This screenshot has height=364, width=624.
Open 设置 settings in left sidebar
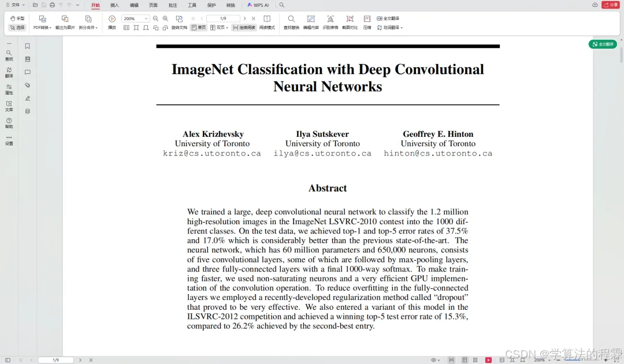pyautogui.click(x=9, y=140)
